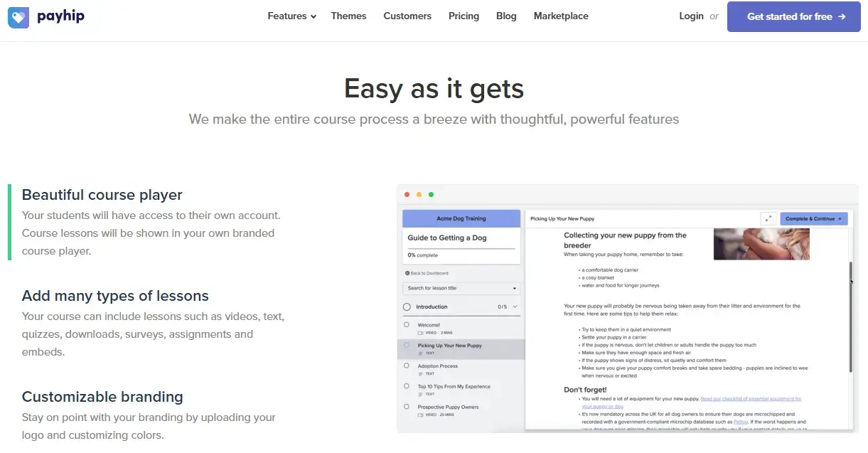
Task: Collapse the Introduction section chevron
Action: [x=514, y=307]
